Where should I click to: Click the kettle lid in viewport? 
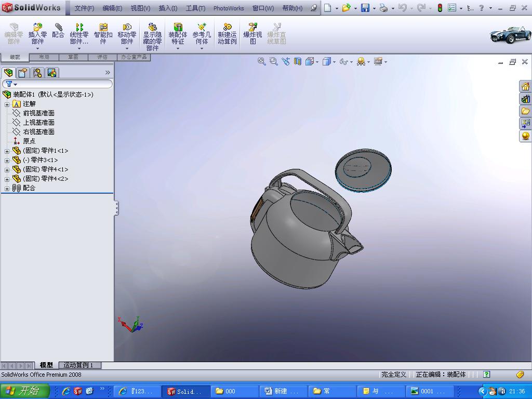[x=363, y=170]
